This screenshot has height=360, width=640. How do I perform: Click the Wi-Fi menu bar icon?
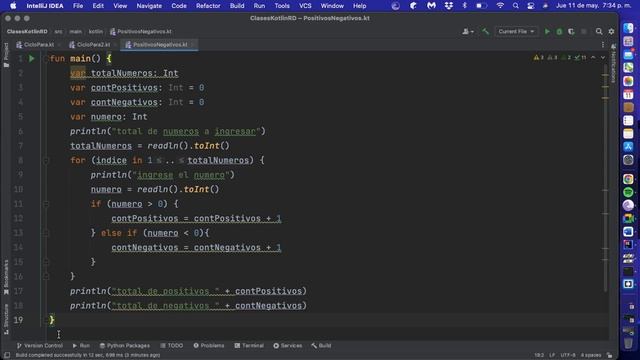pos(500,6)
